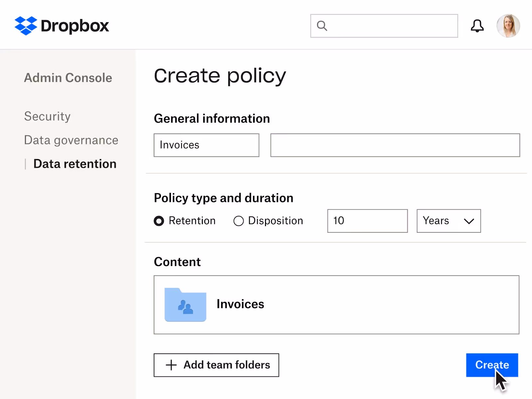Click the Dropbox logo icon
532x399 pixels.
click(x=26, y=26)
